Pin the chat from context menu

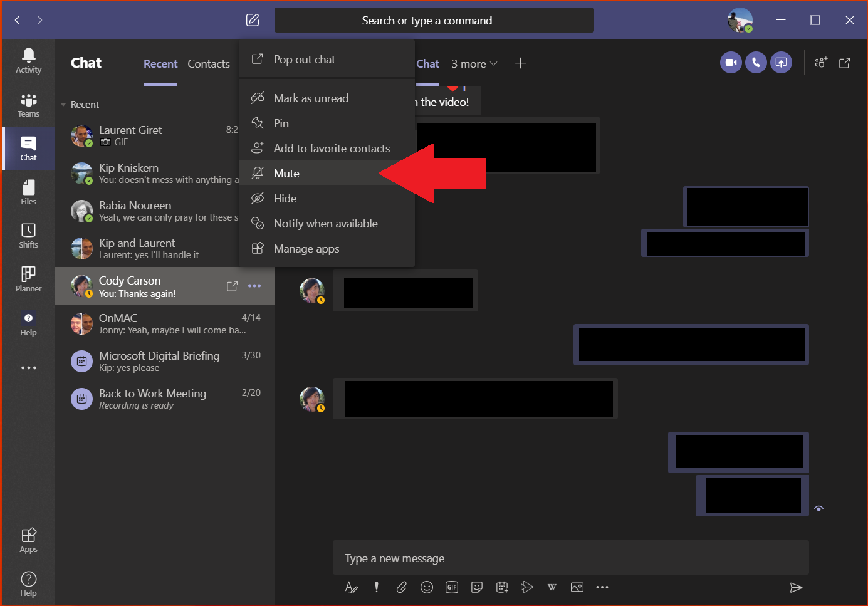coord(327,123)
